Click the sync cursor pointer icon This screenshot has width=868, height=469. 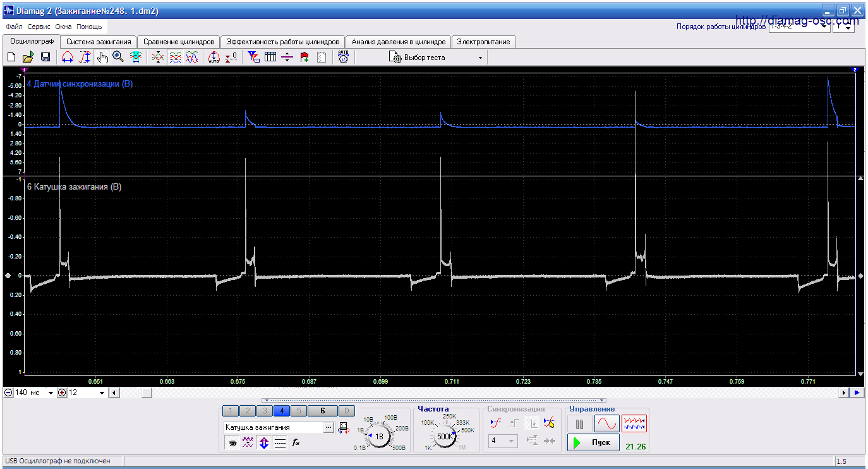pos(549,423)
